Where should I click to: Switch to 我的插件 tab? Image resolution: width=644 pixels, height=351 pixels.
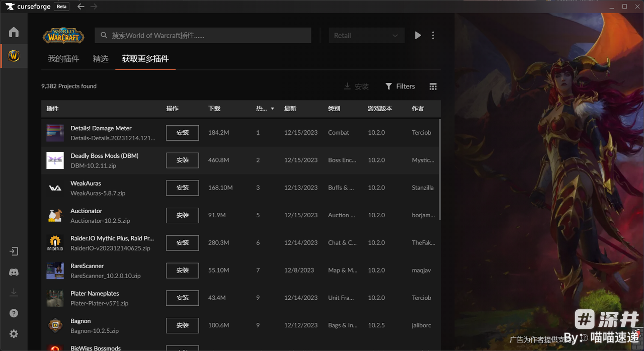(63, 59)
